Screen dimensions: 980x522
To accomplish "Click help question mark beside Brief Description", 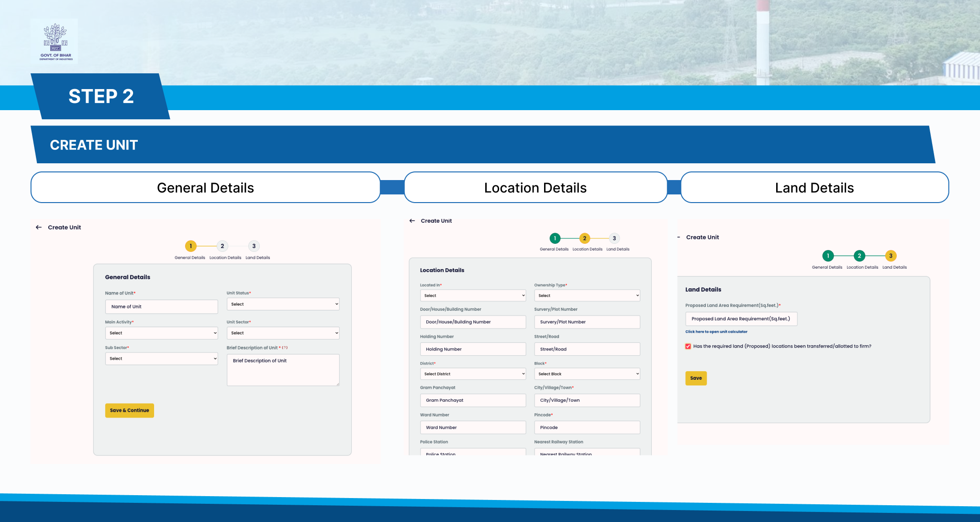I will pyautogui.click(x=285, y=348).
